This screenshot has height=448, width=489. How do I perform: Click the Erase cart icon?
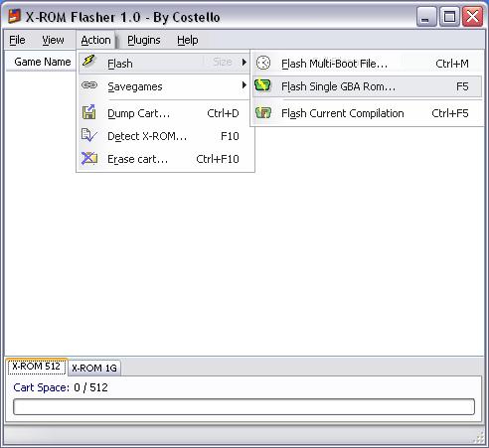pyautogui.click(x=89, y=158)
